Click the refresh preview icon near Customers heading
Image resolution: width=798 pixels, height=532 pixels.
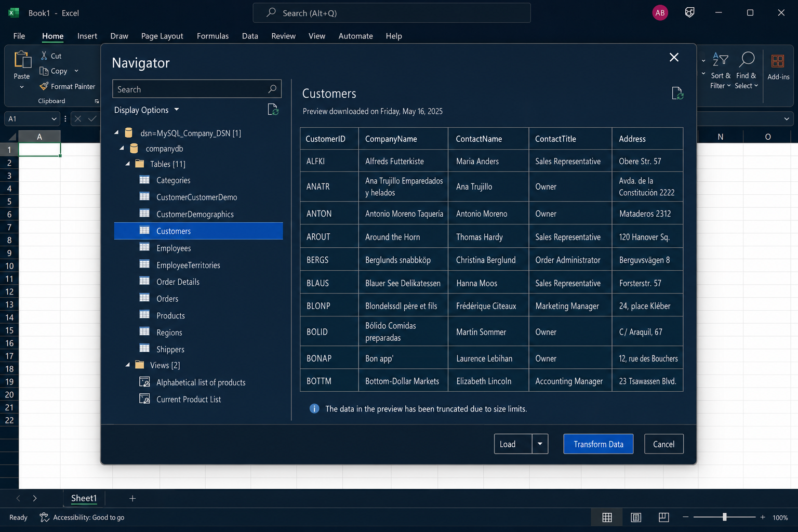[x=677, y=94]
